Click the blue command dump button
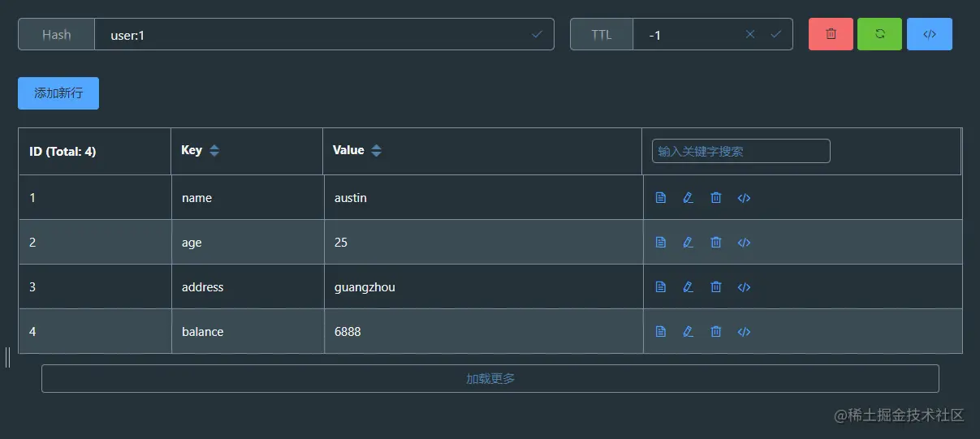Viewport: 980px width, 439px height. pos(930,34)
